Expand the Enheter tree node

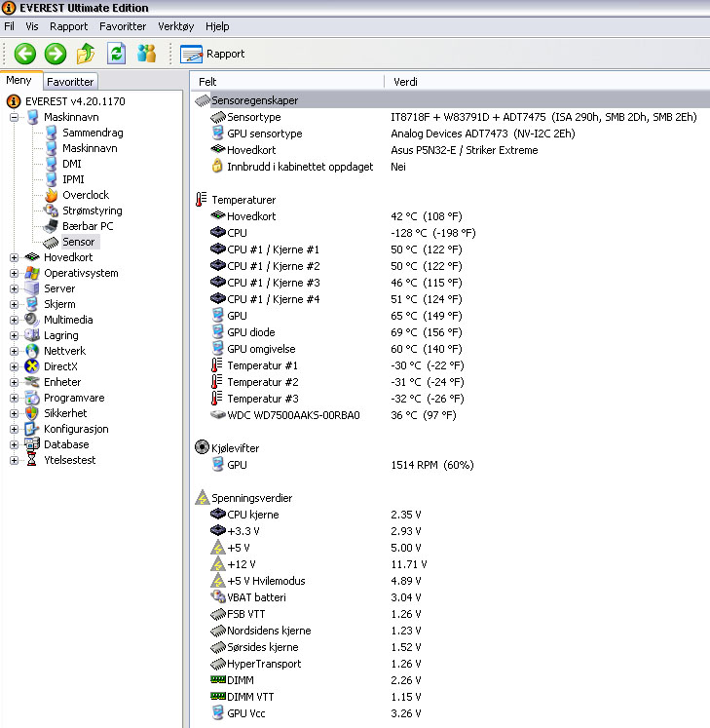click(14, 382)
